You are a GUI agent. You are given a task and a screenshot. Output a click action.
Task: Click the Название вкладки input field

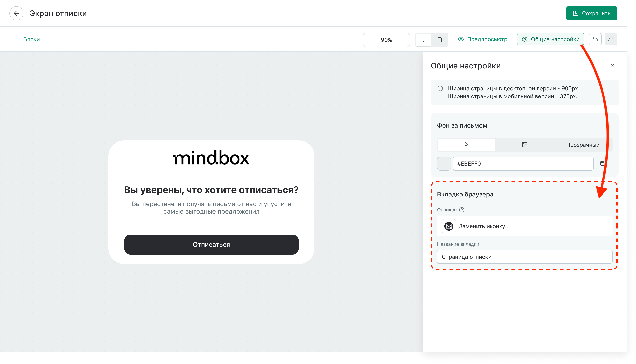tap(524, 257)
